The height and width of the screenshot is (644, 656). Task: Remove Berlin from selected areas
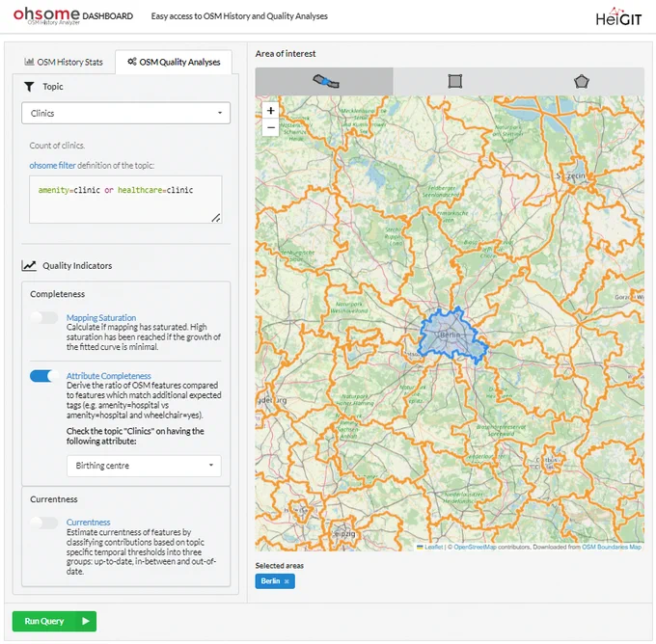287,581
